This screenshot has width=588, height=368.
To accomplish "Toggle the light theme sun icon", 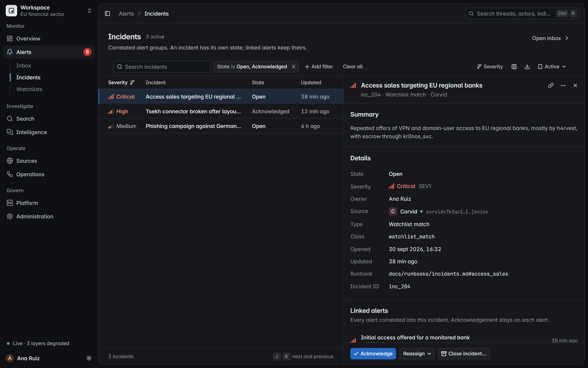I will pos(89,358).
